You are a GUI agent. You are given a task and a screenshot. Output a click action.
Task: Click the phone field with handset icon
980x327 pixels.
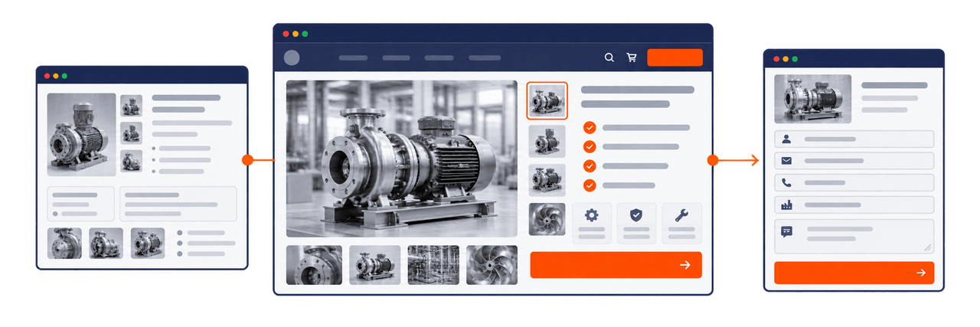(854, 183)
